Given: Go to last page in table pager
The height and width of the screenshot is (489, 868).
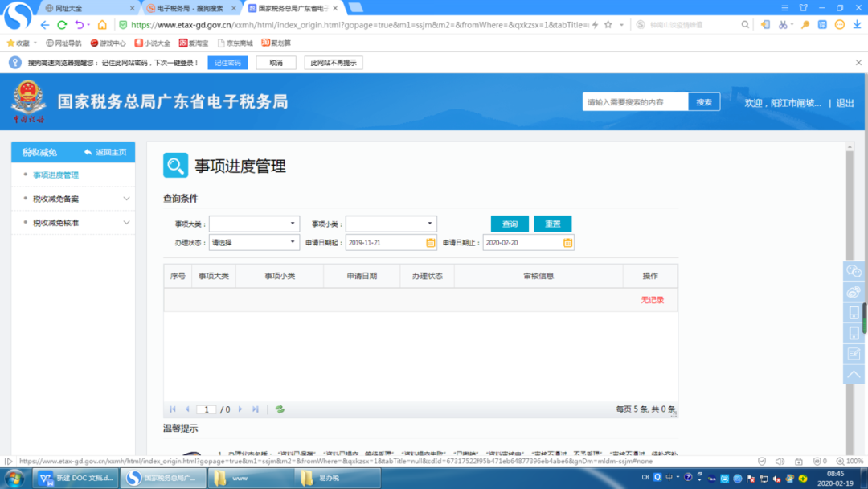Looking at the screenshot, I should pos(256,409).
